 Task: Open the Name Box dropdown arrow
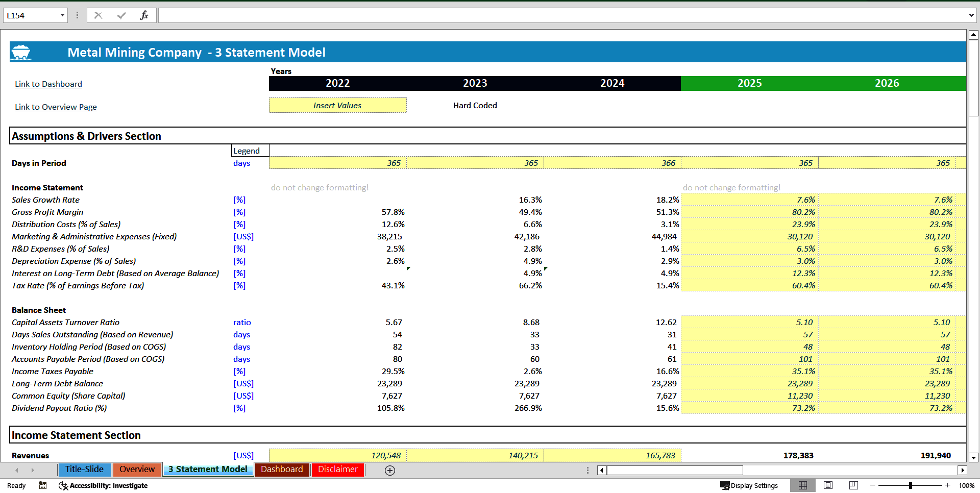(62, 15)
